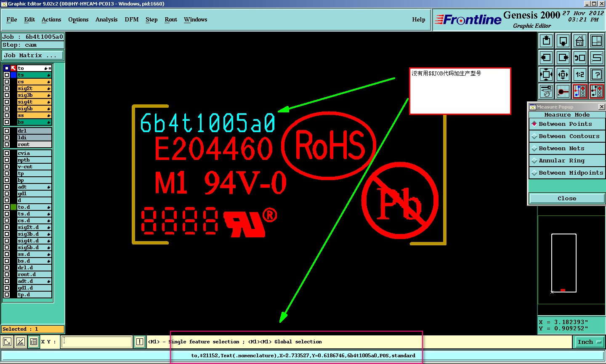Click the zoom in shrinking-arrows icon
Image resolution: width=606 pixels, height=364 pixels.
tap(546, 74)
